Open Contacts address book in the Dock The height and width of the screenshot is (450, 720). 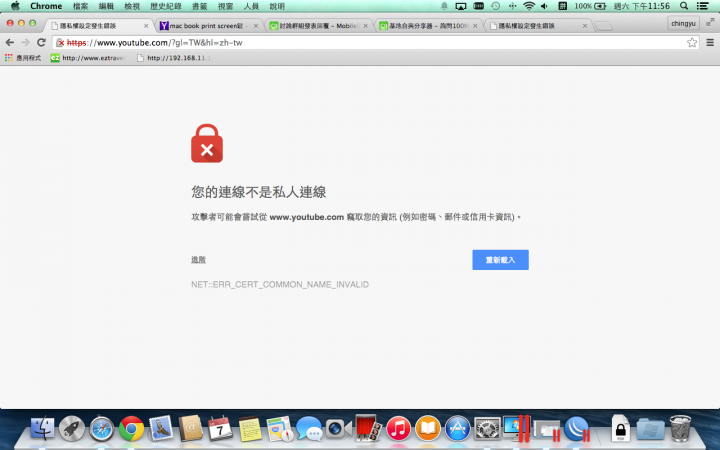[191, 428]
